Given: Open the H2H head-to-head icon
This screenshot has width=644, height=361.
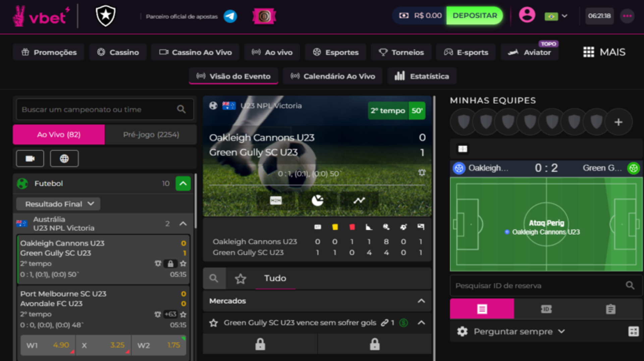Looking at the screenshot, I should (276, 200).
